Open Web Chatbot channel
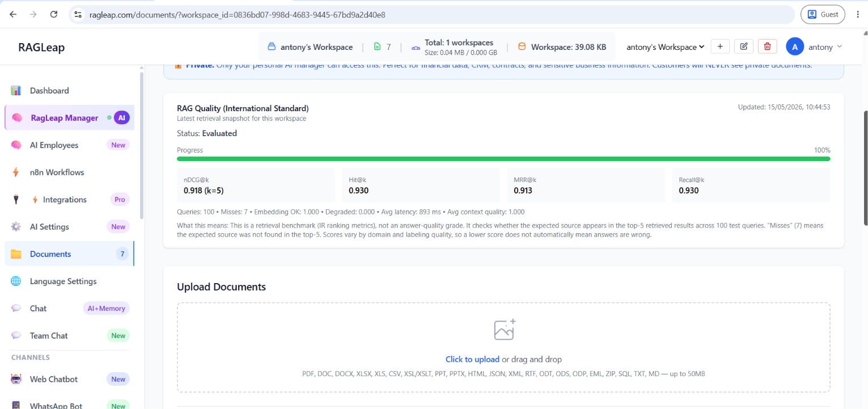 coord(69,379)
